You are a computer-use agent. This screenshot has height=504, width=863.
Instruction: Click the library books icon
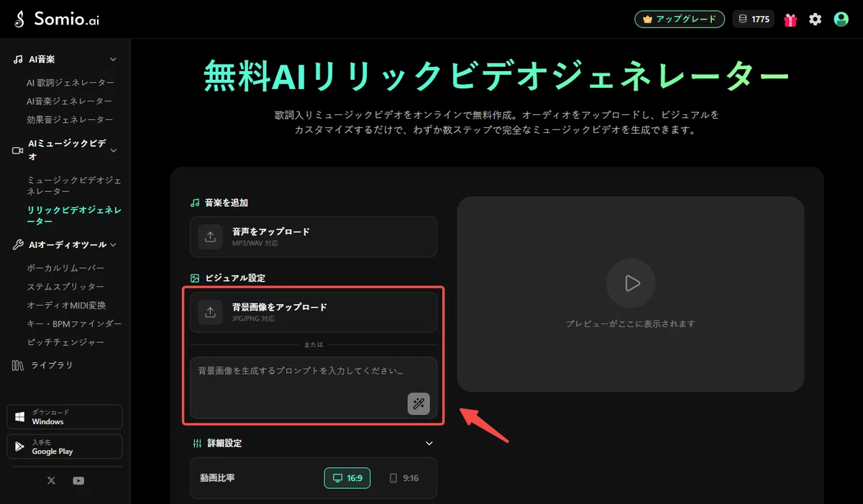point(18,365)
